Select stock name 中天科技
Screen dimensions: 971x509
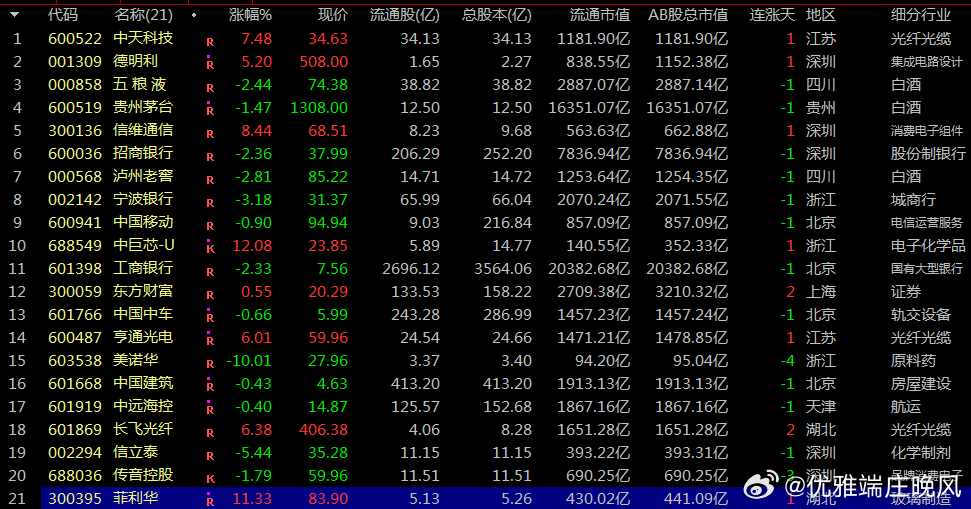143,38
